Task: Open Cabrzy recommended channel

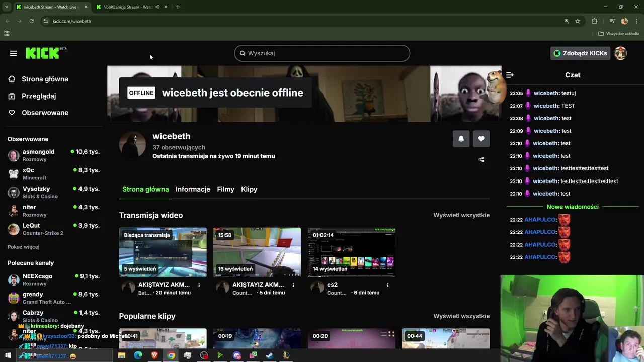Action: coord(53,316)
